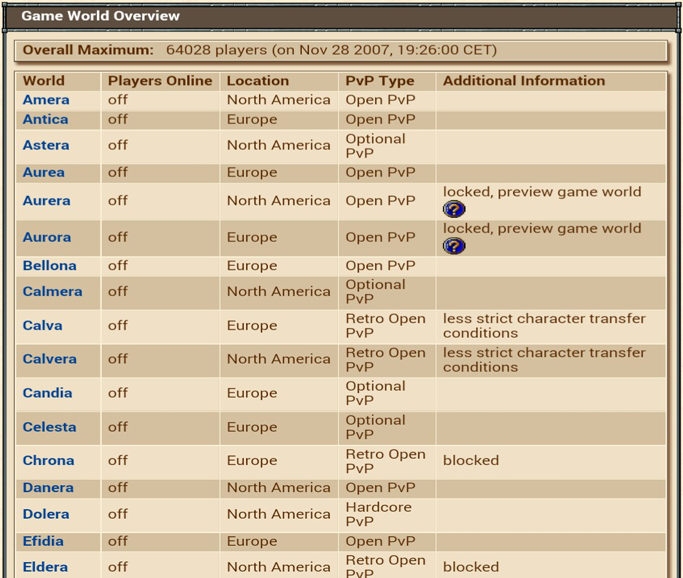View the Dolera hardcore PvP world
The width and height of the screenshot is (683, 578).
click(x=46, y=514)
